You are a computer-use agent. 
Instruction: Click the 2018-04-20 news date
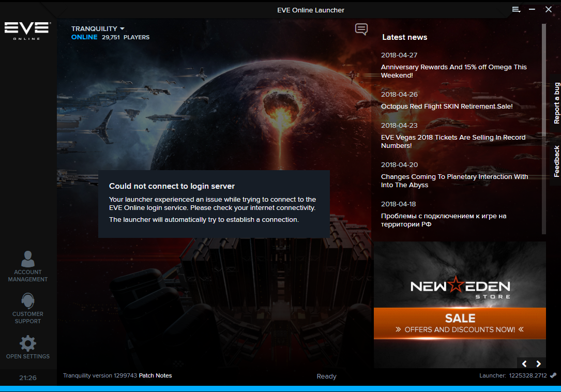tap(399, 164)
